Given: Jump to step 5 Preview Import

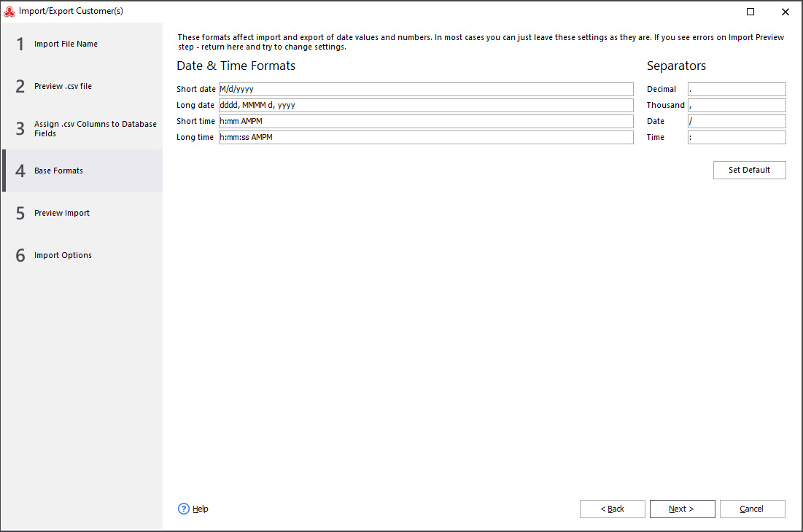Looking at the screenshot, I should coord(82,213).
